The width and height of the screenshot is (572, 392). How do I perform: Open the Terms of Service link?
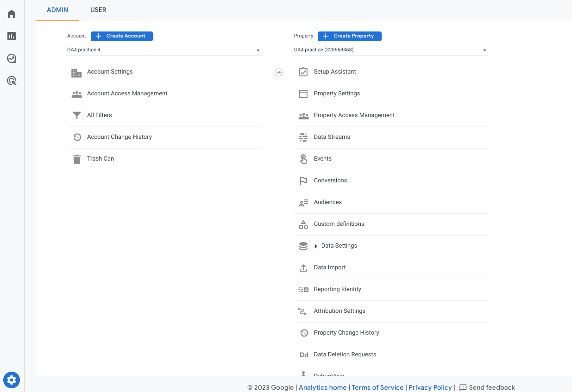click(x=377, y=388)
